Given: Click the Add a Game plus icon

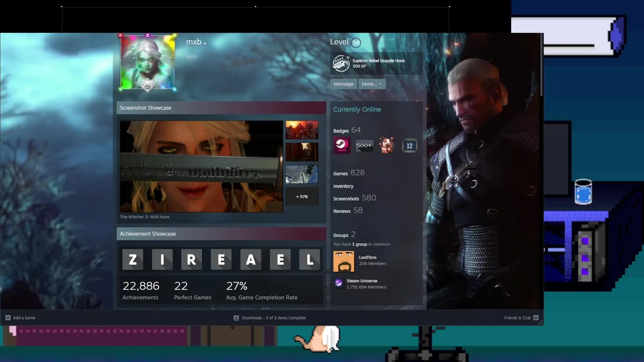Looking at the screenshot, I should (8, 318).
